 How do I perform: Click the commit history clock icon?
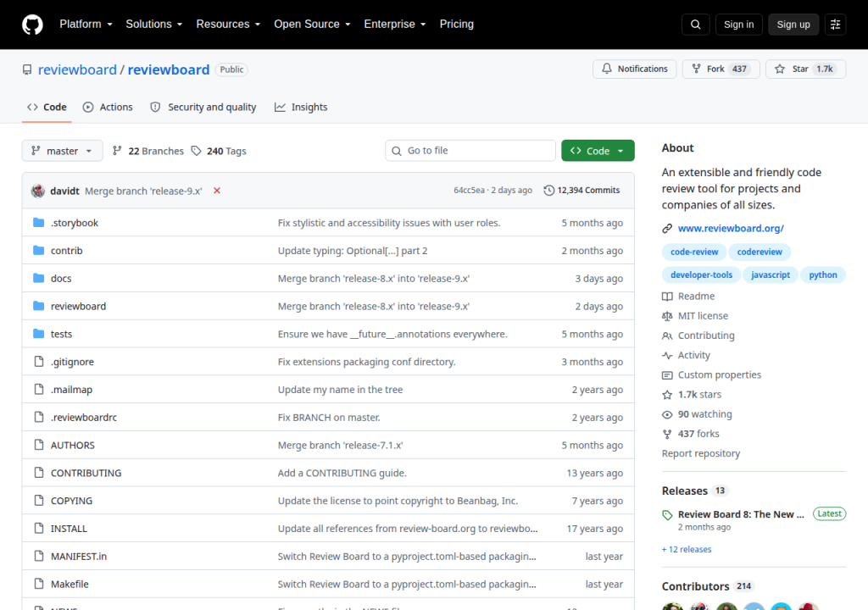pyautogui.click(x=548, y=191)
